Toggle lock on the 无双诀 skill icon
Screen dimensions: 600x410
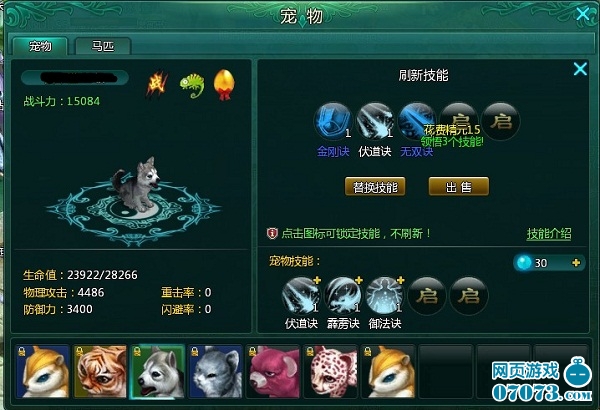coord(417,121)
